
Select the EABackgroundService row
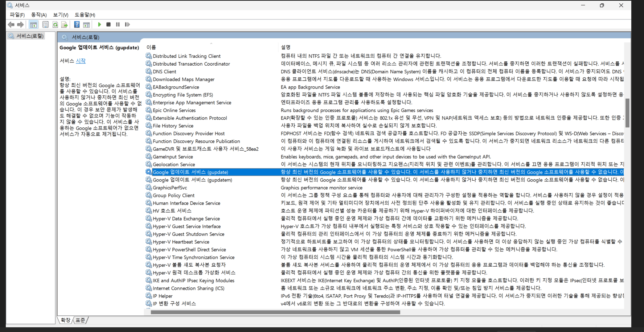point(384,87)
